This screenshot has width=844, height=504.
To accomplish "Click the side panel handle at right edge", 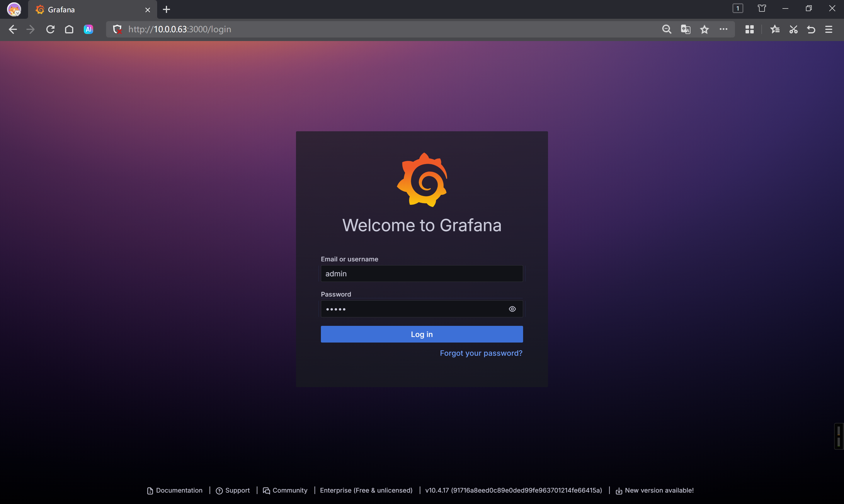I will tap(838, 437).
